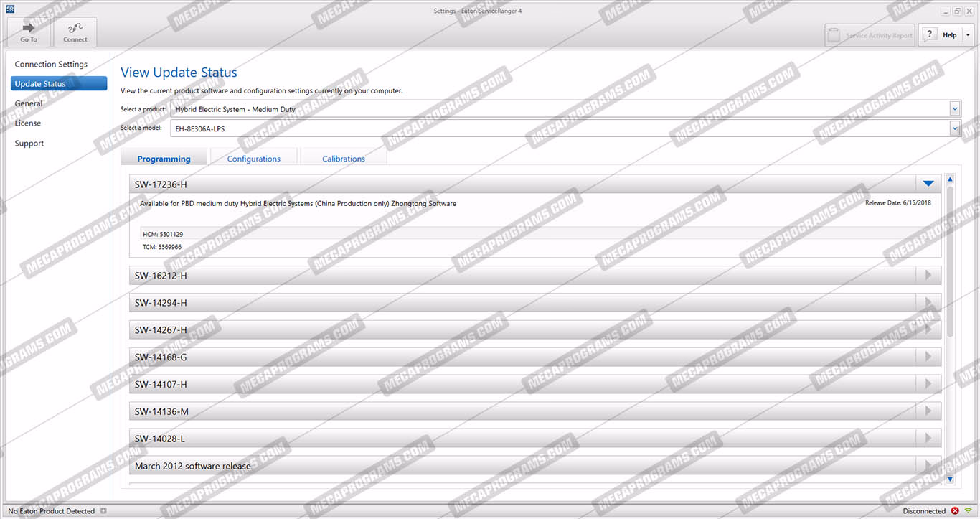
Task: Select Update Status in the sidebar
Action: pos(59,84)
